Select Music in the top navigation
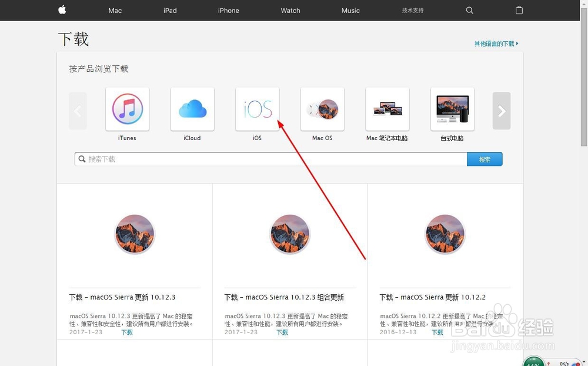Screen dimensions: 588x366 [350, 11]
